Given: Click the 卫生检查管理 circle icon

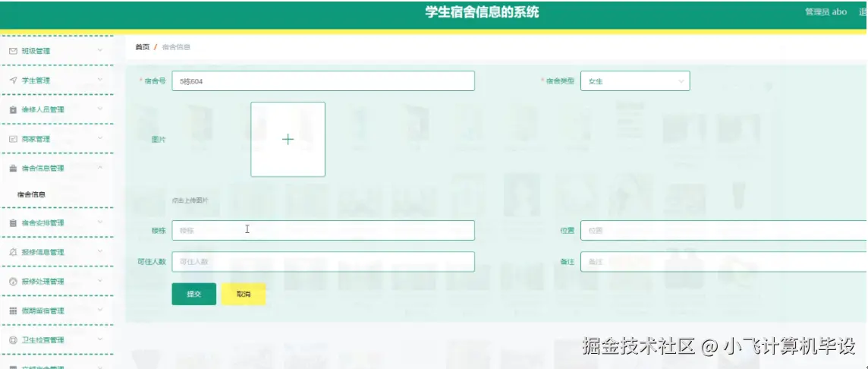Looking at the screenshot, I should 14,340.
